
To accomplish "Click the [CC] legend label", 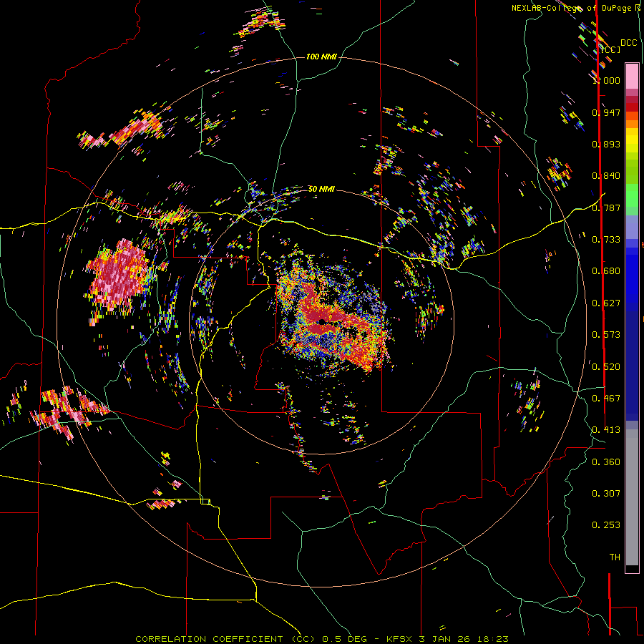I will pyautogui.click(x=611, y=49).
